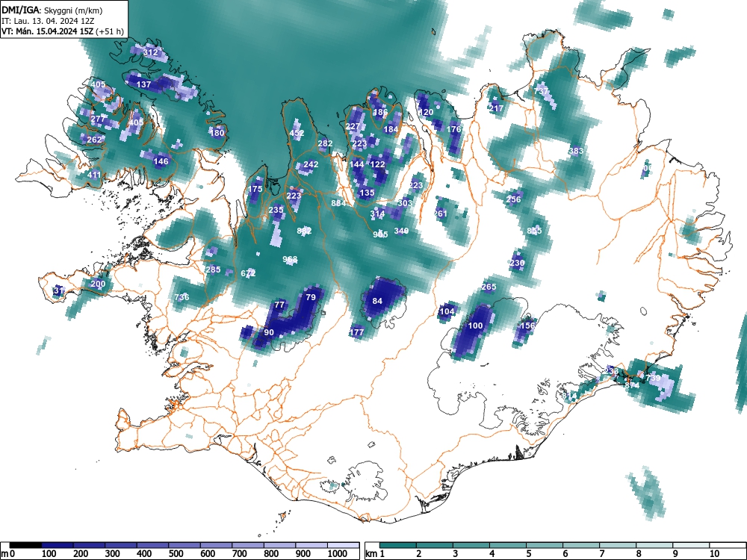
Task: Click visibility value '452' on the map
Action: point(297,133)
